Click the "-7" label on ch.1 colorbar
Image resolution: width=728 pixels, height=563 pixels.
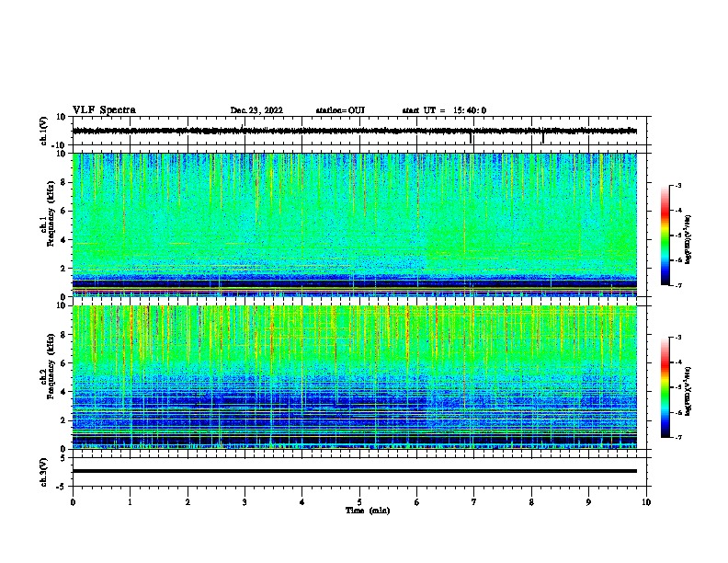[677, 285]
